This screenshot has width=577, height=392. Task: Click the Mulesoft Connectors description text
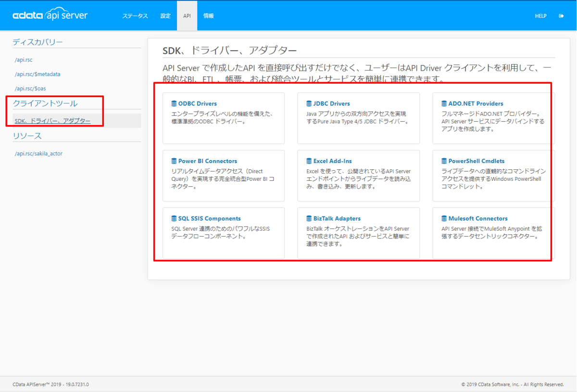[x=493, y=233]
